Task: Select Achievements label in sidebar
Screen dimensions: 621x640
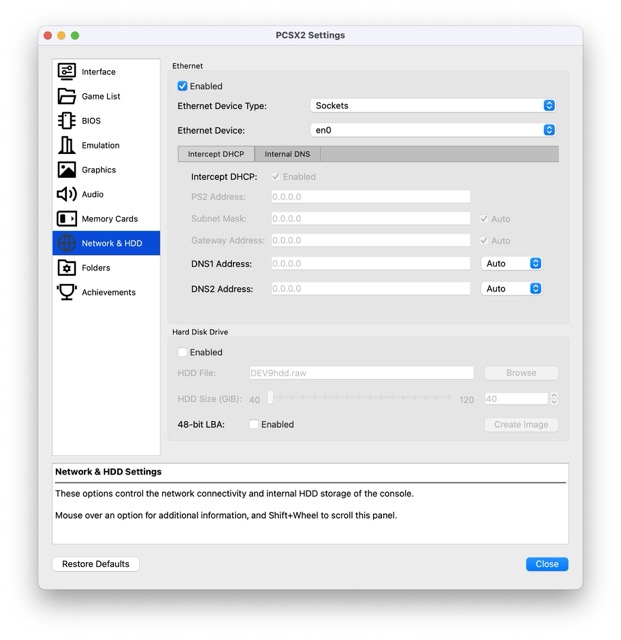Action: tap(109, 292)
